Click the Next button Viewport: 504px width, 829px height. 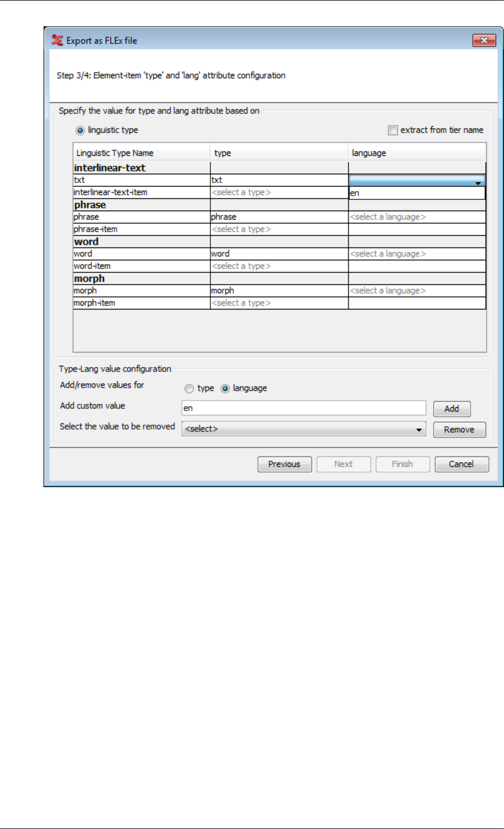[343, 464]
